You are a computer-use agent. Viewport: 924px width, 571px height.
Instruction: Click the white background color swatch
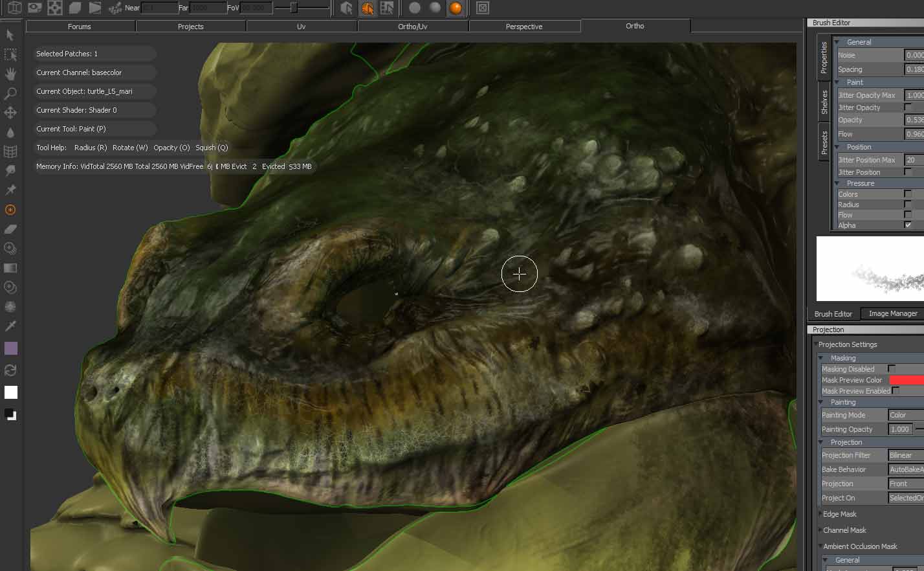coord(11,392)
